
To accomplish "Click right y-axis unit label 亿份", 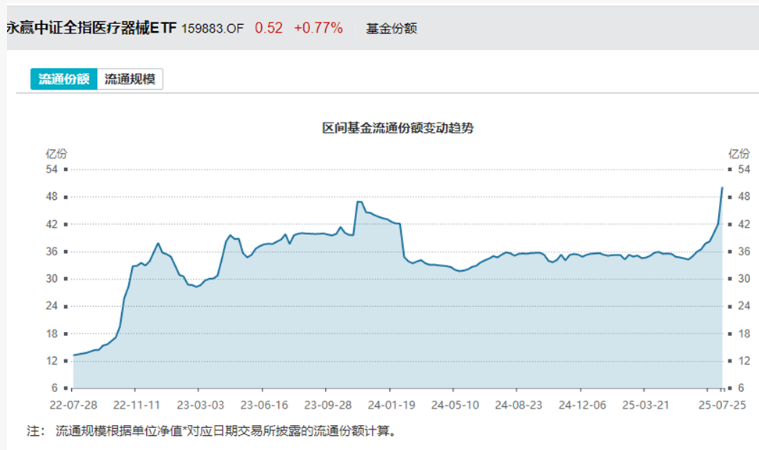I will (x=739, y=154).
